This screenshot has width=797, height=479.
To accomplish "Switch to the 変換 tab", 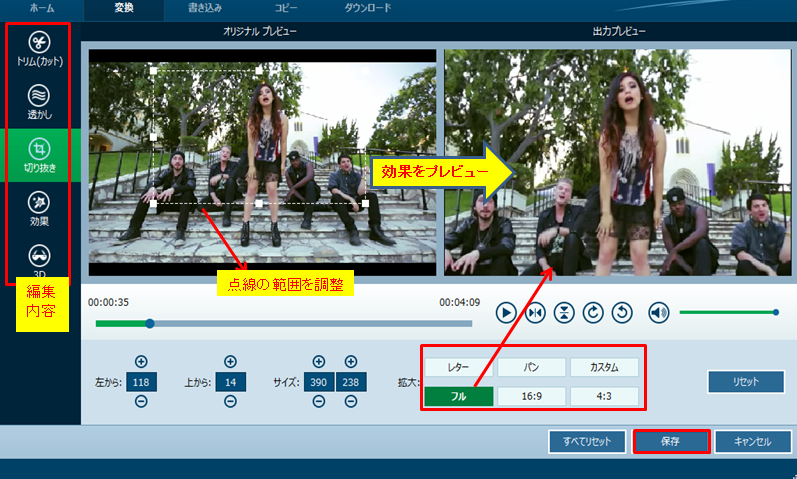I will pos(124,8).
